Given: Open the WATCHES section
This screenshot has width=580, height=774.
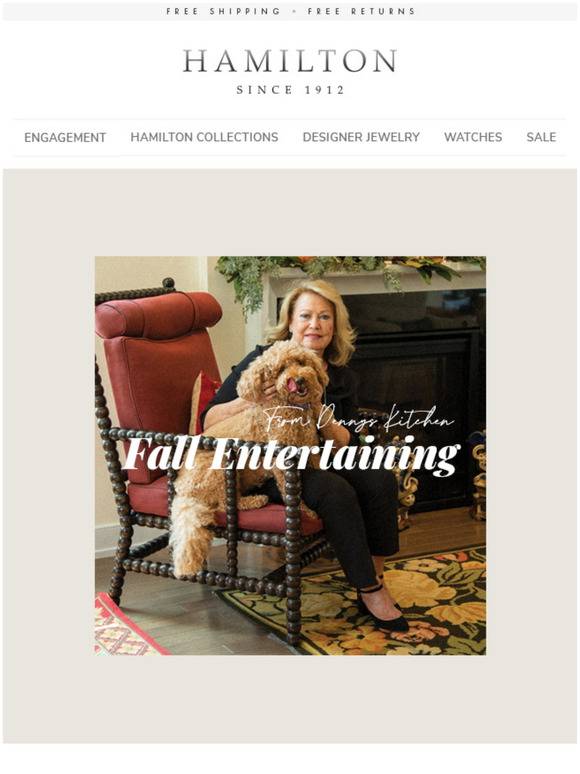Looking at the screenshot, I should 473,137.
